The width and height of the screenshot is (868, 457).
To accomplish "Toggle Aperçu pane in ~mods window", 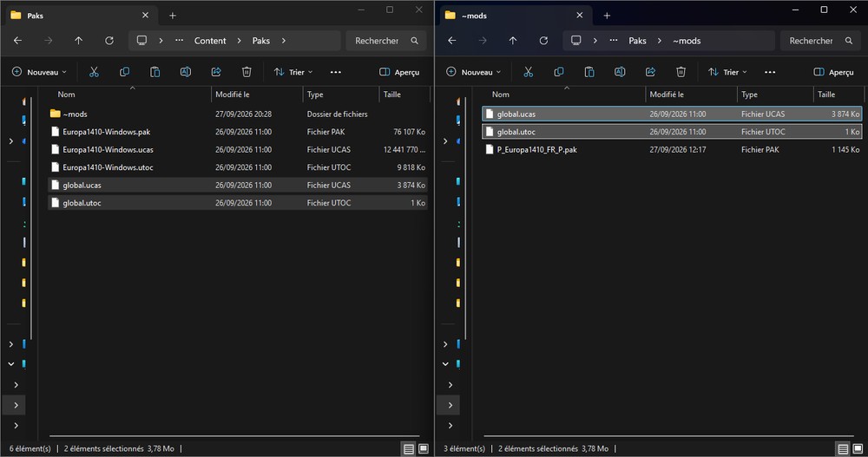I will [x=833, y=72].
